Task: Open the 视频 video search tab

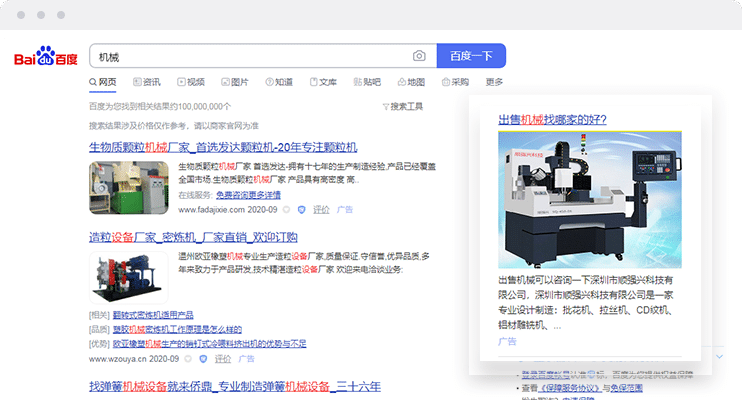Action: [x=190, y=82]
